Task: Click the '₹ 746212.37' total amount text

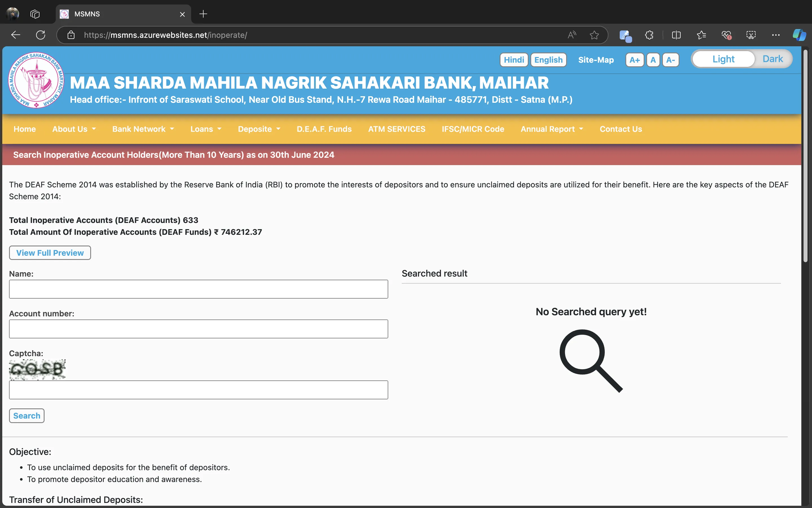Action: click(238, 232)
